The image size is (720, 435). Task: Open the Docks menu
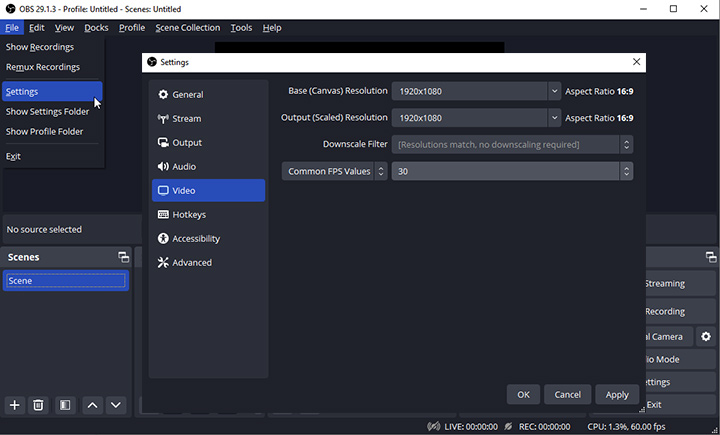[x=96, y=28]
